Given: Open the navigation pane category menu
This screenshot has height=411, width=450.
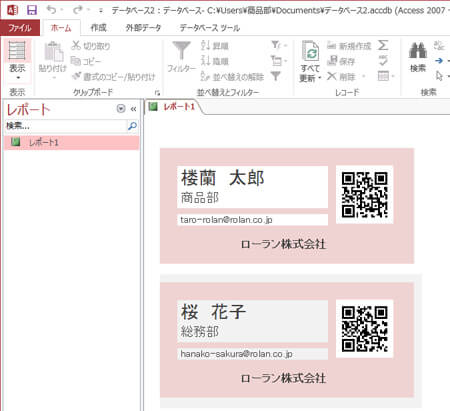Looking at the screenshot, I should point(121,109).
